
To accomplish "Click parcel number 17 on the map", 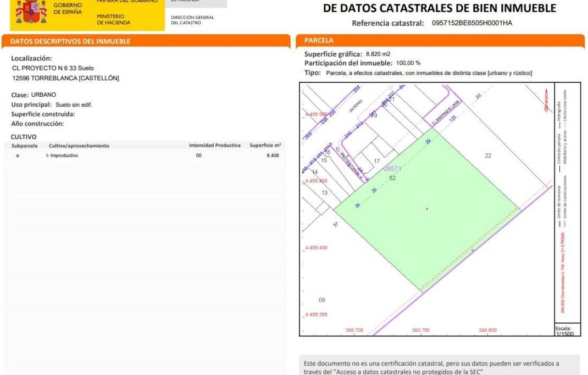I will 377,161.
